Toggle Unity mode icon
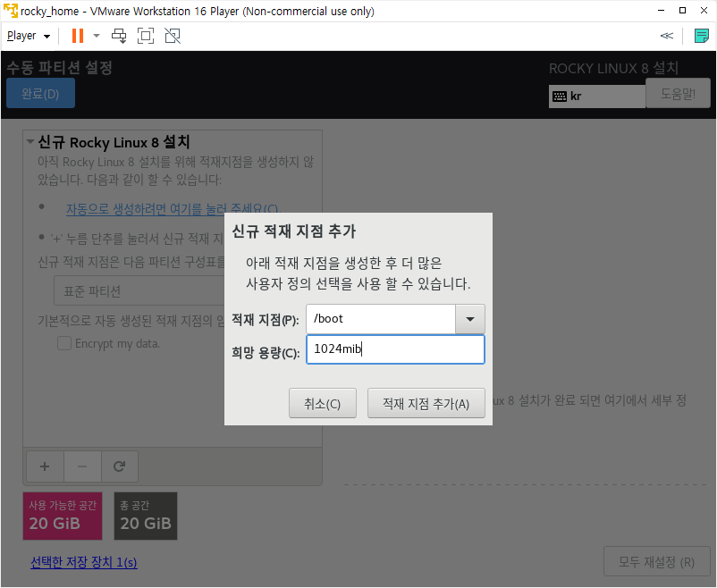This screenshot has width=717, height=588. 173,36
